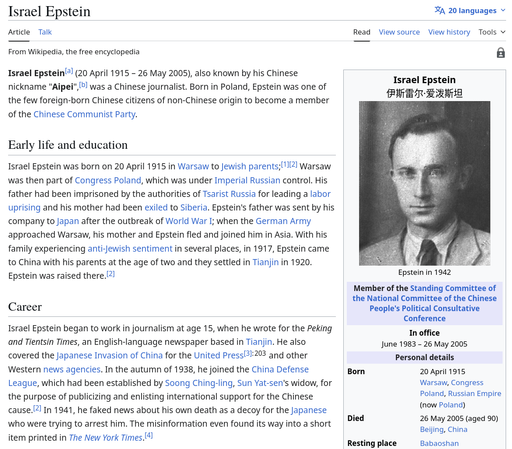Image resolution: width=512 pixels, height=449 pixels.
Task: Click citation [2] after 'Epstein was raised there.'
Action: point(111,273)
